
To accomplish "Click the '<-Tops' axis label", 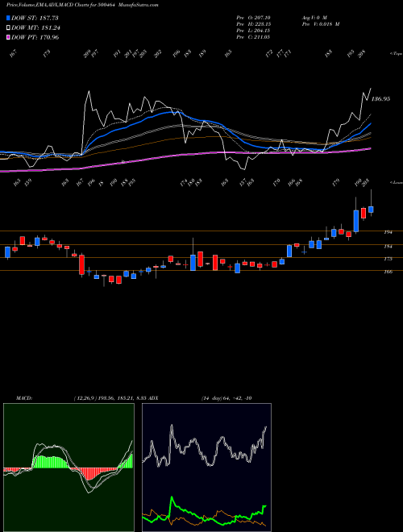I will pyautogui.click(x=396, y=54).
